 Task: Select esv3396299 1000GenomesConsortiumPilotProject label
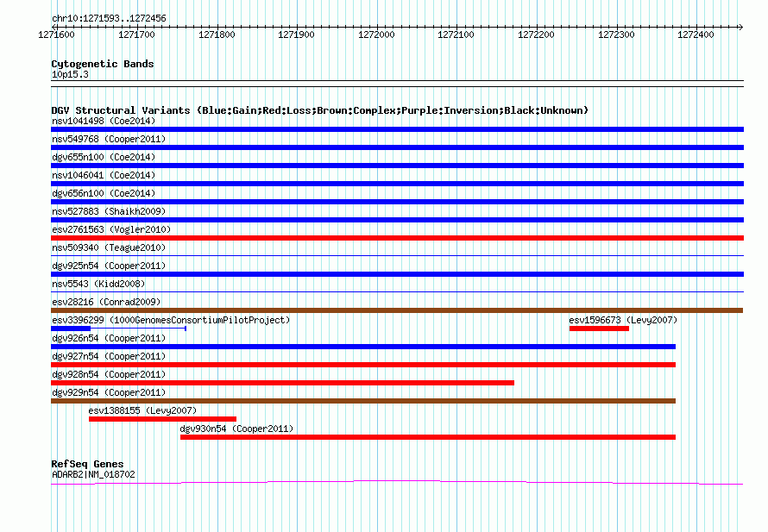[x=171, y=320]
